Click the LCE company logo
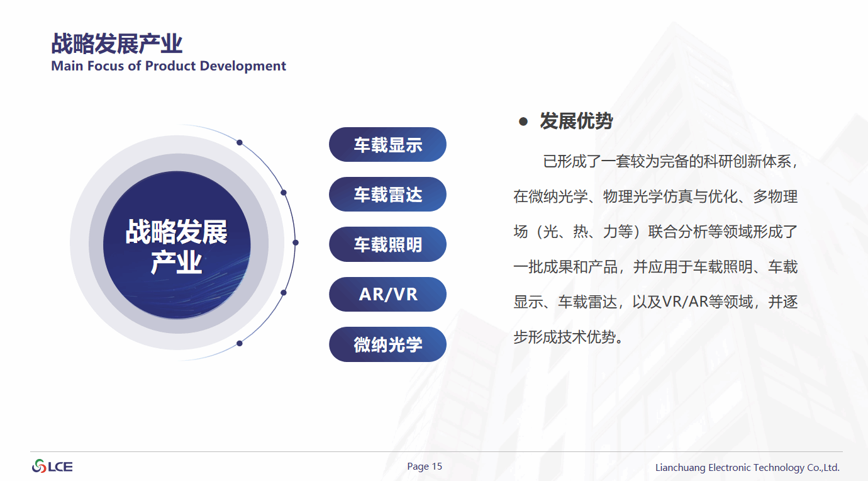 [x=53, y=467]
